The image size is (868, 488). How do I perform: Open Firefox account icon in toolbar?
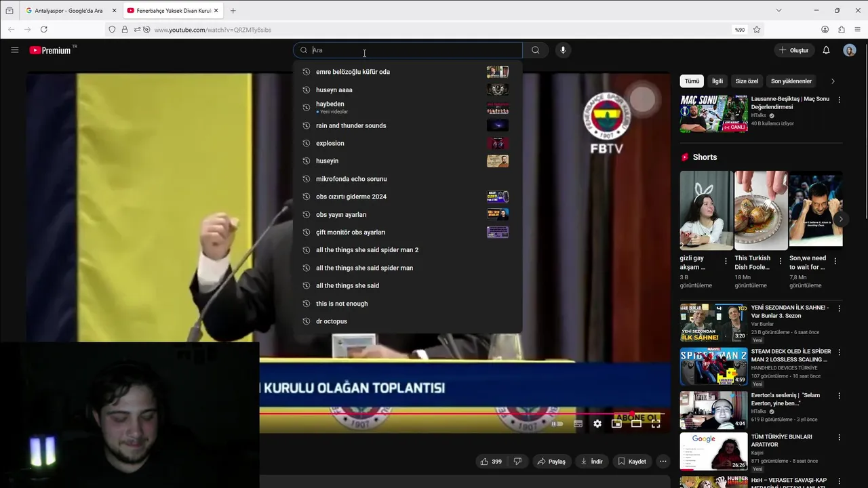(825, 29)
